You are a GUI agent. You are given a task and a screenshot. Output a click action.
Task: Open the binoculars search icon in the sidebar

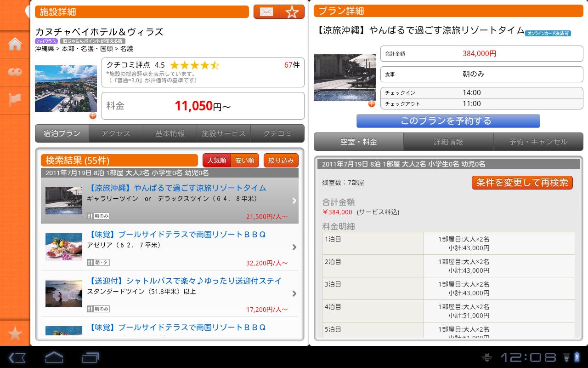[x=15, y=72]
